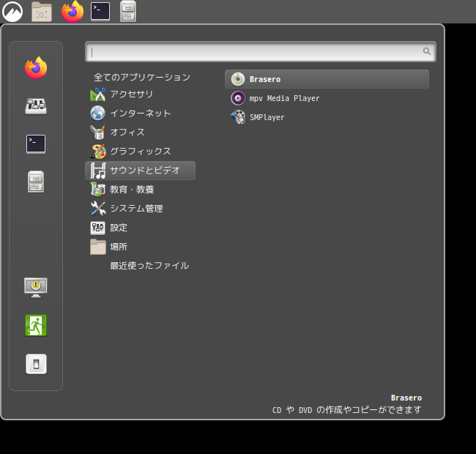
Task: Select the アクセサリ category
Action: pos(141,94)
